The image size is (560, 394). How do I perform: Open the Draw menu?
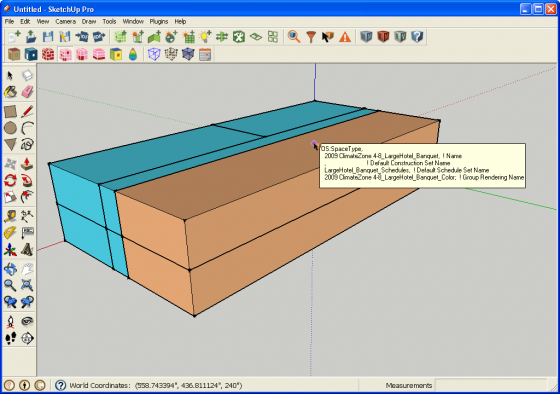click(89, 21)
